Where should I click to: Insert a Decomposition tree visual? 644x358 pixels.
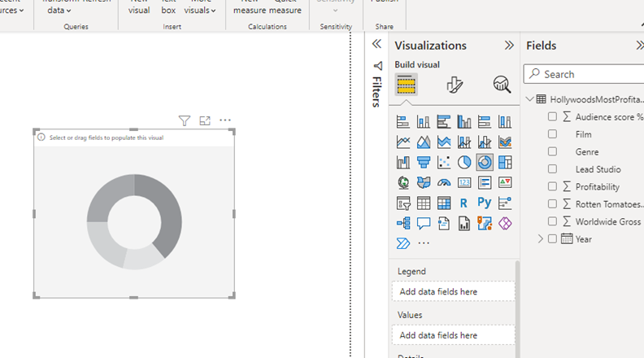tap(403, 223)
